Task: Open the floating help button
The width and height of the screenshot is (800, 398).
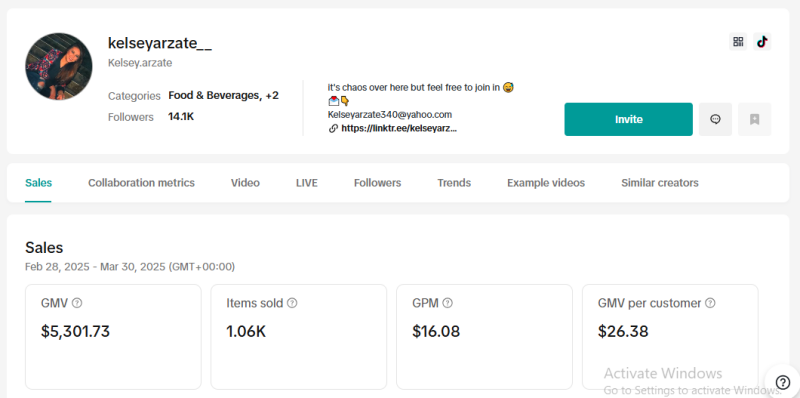Action: tap(783, 382)
